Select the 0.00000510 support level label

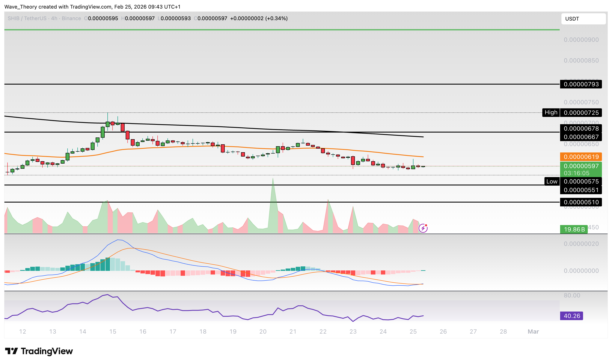tap(581, 202)
